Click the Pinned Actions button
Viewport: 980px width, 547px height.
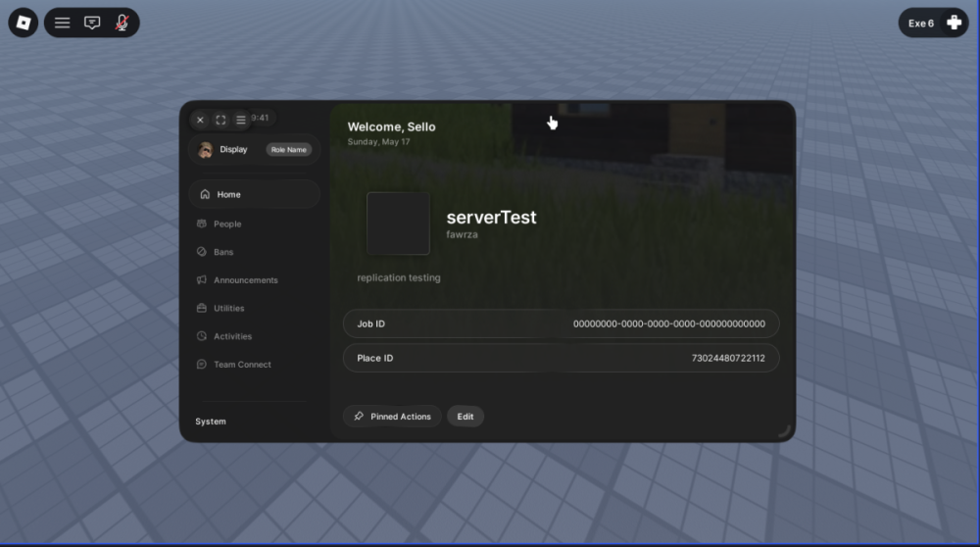pyautogui.click(x=392, y=417)
